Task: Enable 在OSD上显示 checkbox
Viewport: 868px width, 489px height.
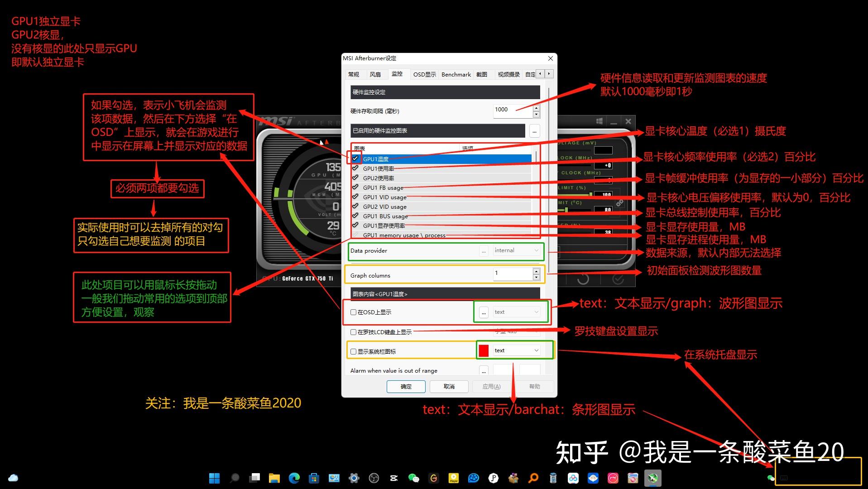Action: point(353,312)
